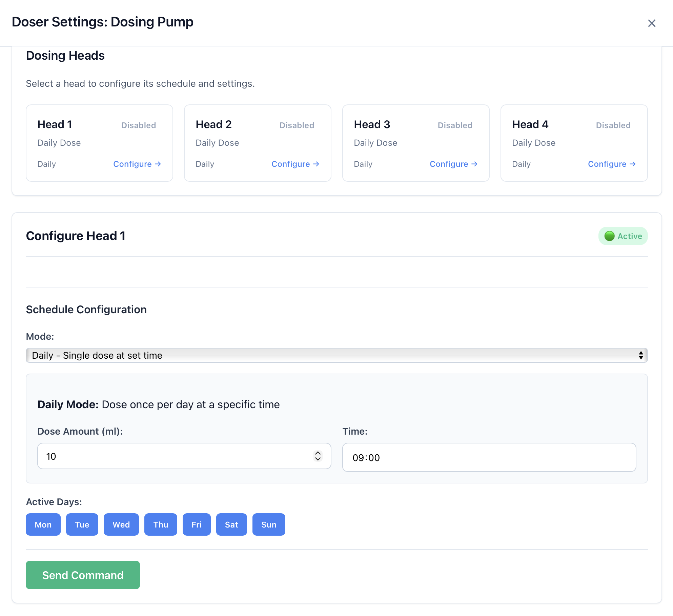This screenshot has height=616, width=673.
Task: Click Configure arrow for Head 2
Action: tap(295, 164)
